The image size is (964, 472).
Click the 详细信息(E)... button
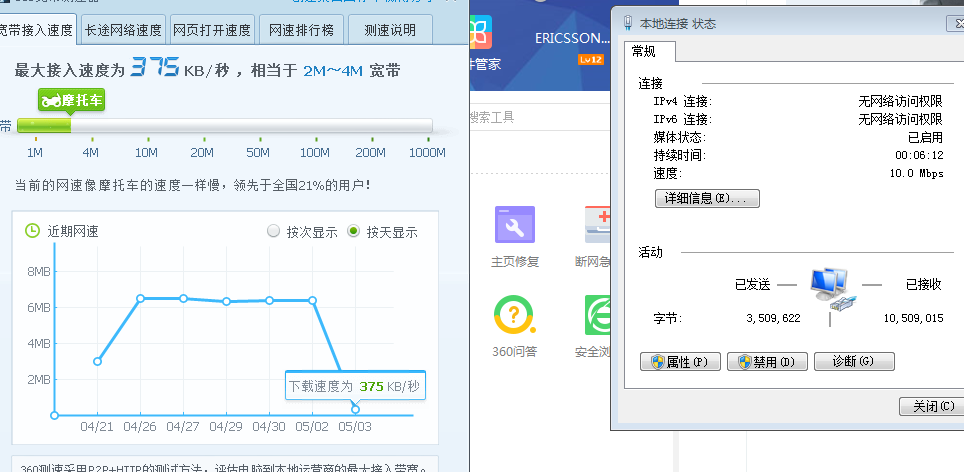707,199
